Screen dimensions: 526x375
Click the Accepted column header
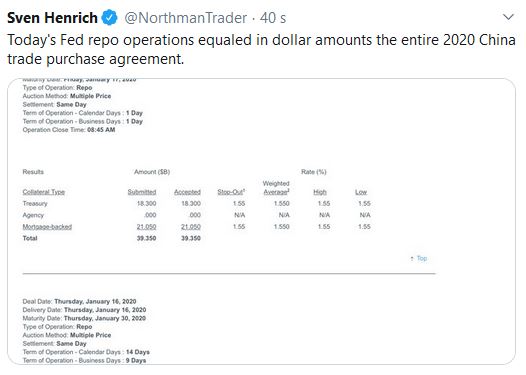187,192
